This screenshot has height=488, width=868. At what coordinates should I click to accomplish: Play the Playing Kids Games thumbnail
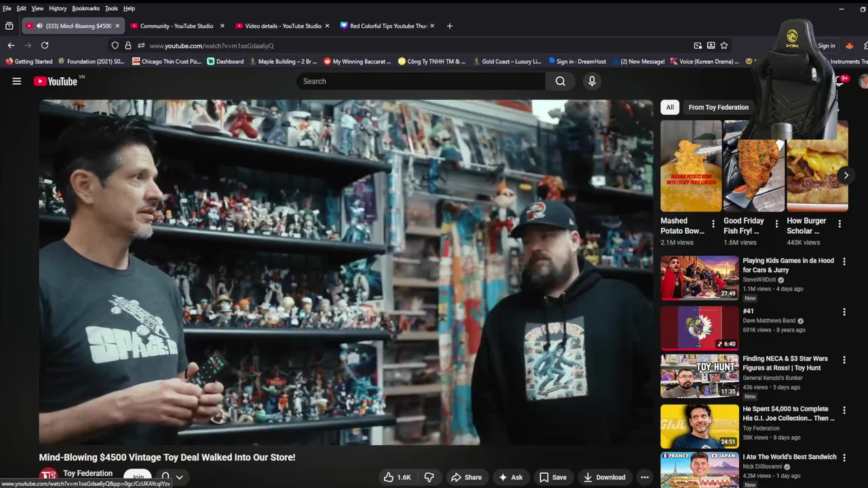[x=700, y=278]
